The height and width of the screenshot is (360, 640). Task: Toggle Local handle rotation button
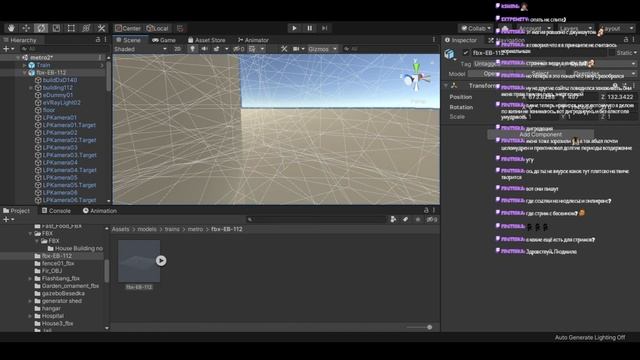[158, 28]
